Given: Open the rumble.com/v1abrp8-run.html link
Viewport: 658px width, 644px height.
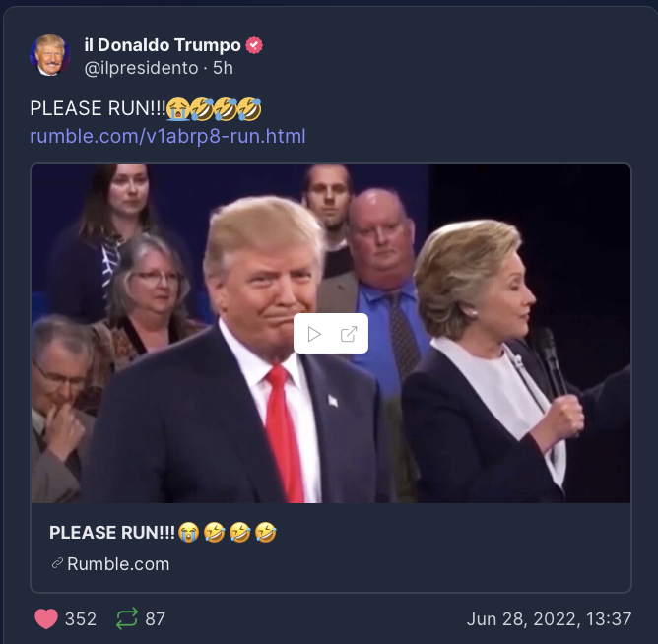Looking at the screenshot, I should (167, 136).
